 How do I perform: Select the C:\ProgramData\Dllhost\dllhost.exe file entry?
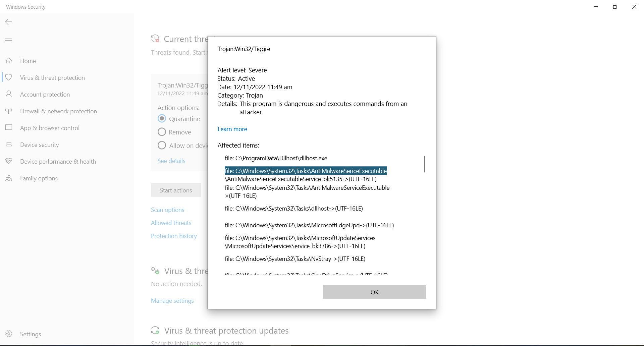(x=276, y=158)
